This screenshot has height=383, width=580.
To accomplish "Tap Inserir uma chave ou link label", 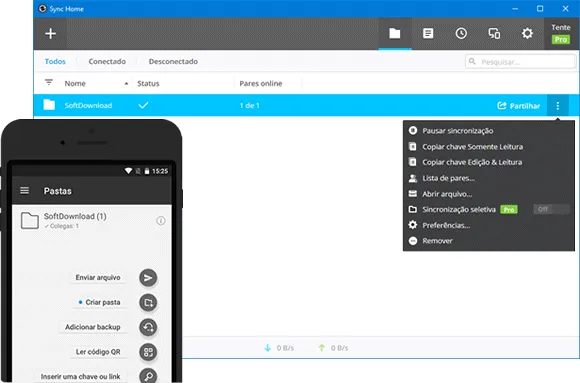I will point(80,377).
